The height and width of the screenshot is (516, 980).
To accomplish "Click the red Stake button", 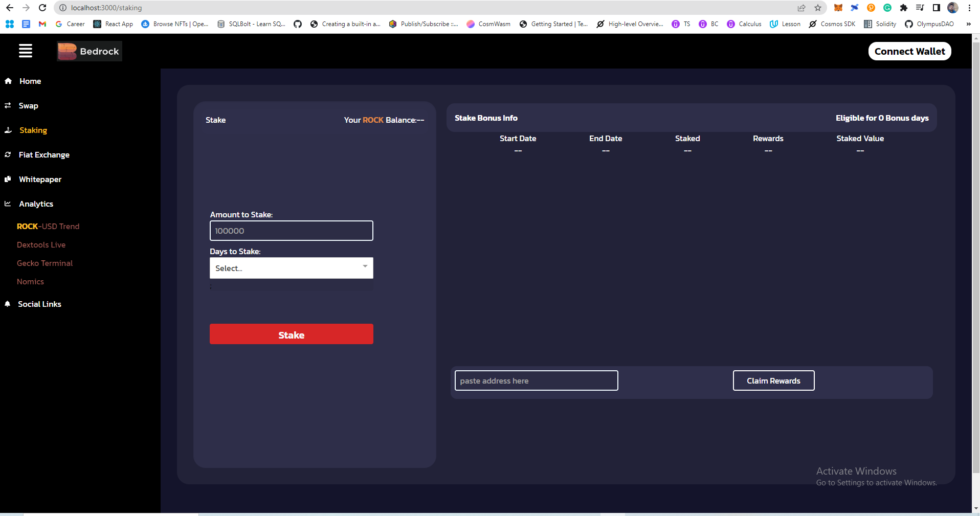I will coord(292,334).
